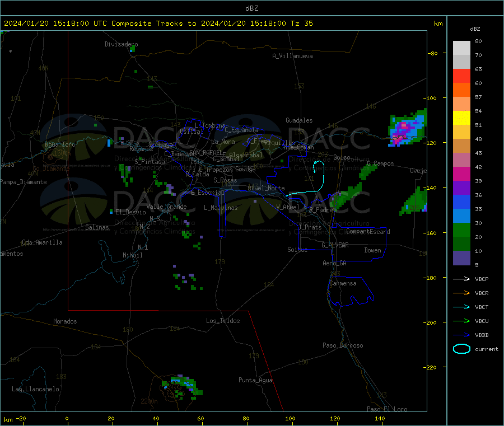Click the Los_Toldos map label

point(223,321)
